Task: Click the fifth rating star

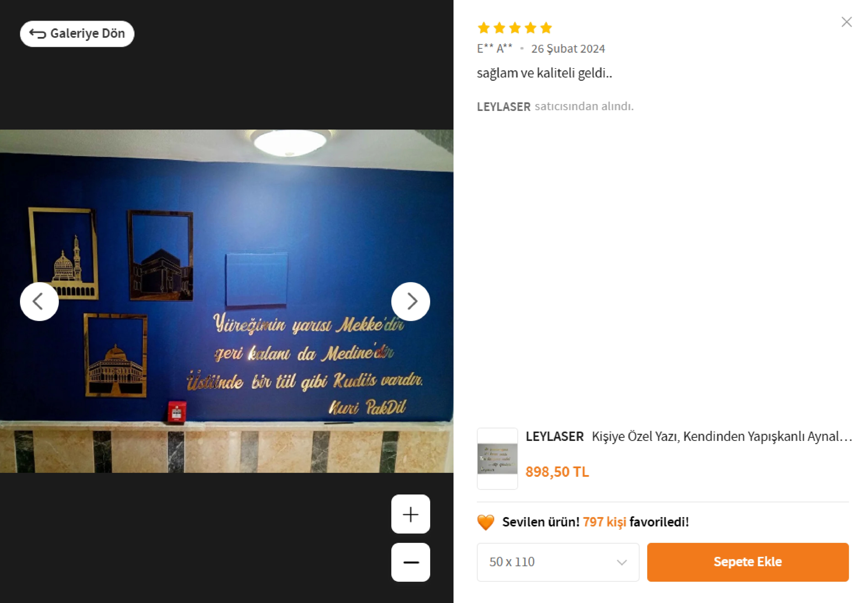Action: click(546, 28)
